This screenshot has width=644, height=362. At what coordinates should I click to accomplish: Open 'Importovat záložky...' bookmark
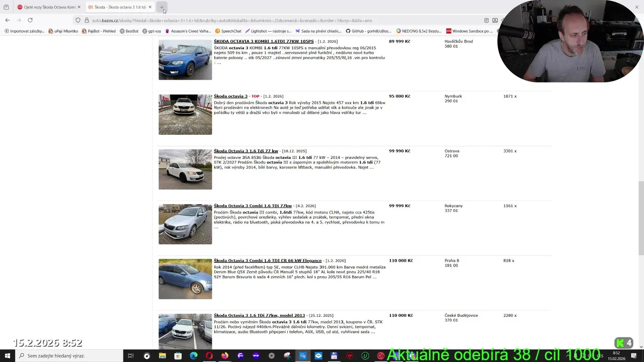pyautogui.click(x=24, y=31)
